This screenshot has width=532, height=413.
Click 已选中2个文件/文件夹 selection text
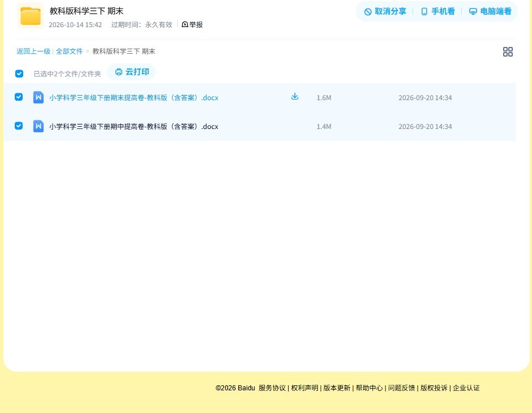67,74
